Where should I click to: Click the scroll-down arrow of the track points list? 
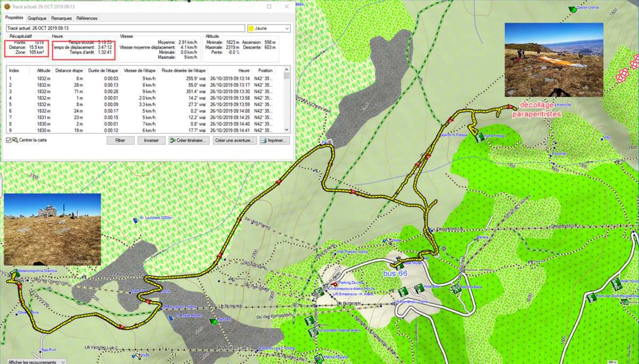(x=287, y=129)
